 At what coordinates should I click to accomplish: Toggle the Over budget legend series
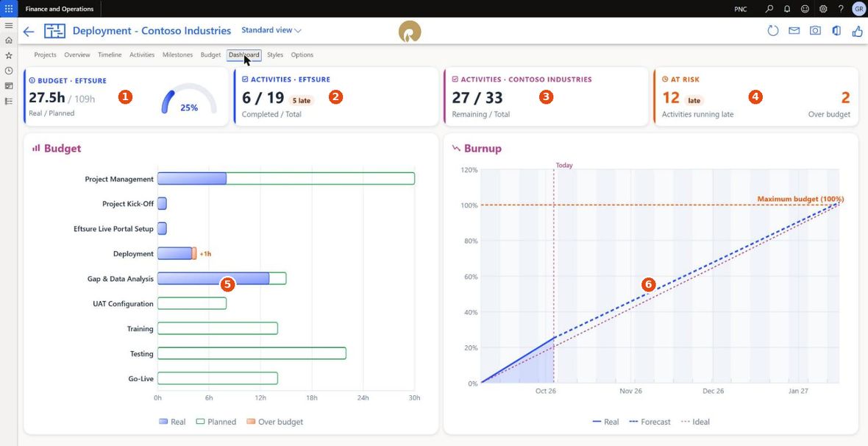(x=274, y=422)
